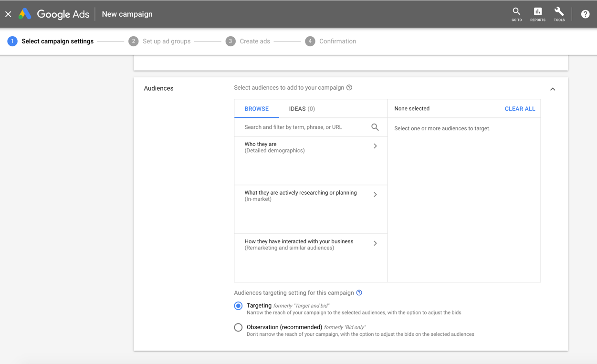Close the New campaign screen
597x364 pixels.
tap(8, 14)
